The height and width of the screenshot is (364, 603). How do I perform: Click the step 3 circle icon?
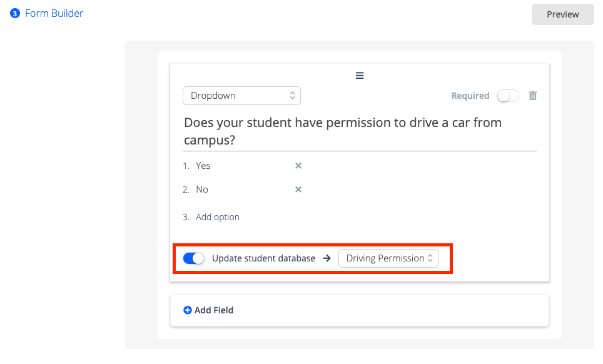point(14,14)
